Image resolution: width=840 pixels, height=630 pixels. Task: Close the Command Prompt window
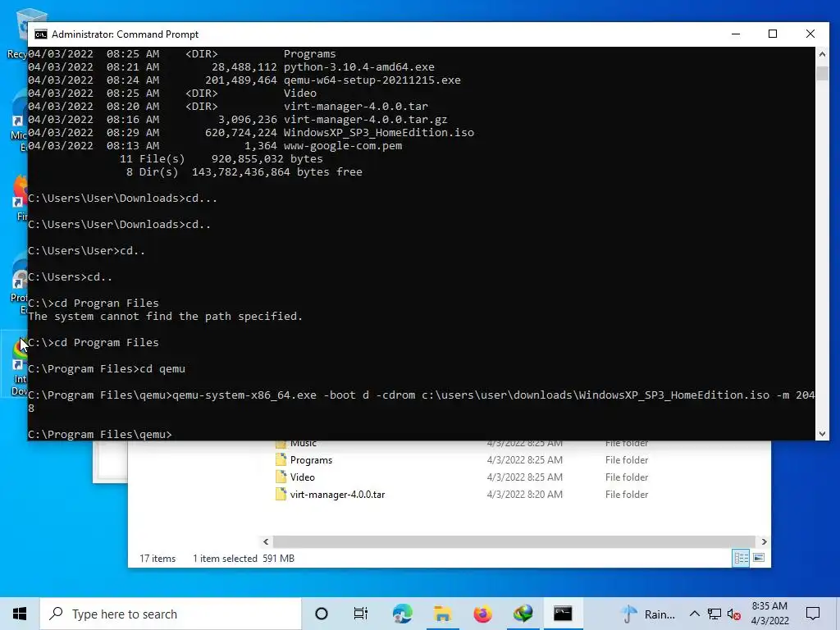coord(810,34)
